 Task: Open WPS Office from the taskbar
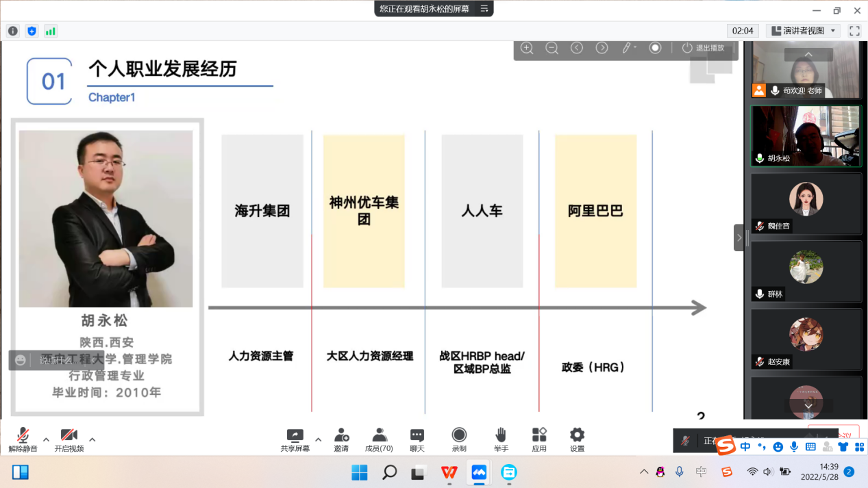pos(449,472)
